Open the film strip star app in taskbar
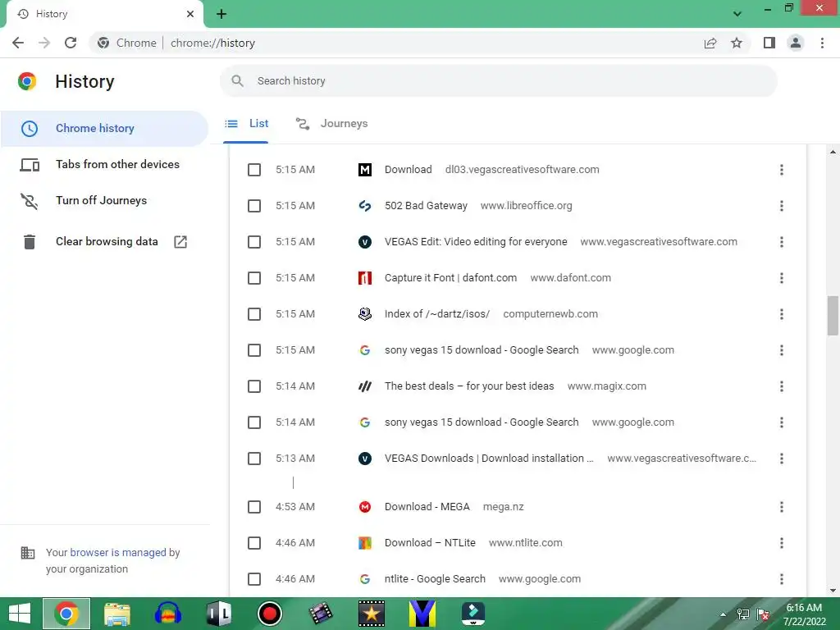Viewport: 840px width, 630px height. point(372,614)
